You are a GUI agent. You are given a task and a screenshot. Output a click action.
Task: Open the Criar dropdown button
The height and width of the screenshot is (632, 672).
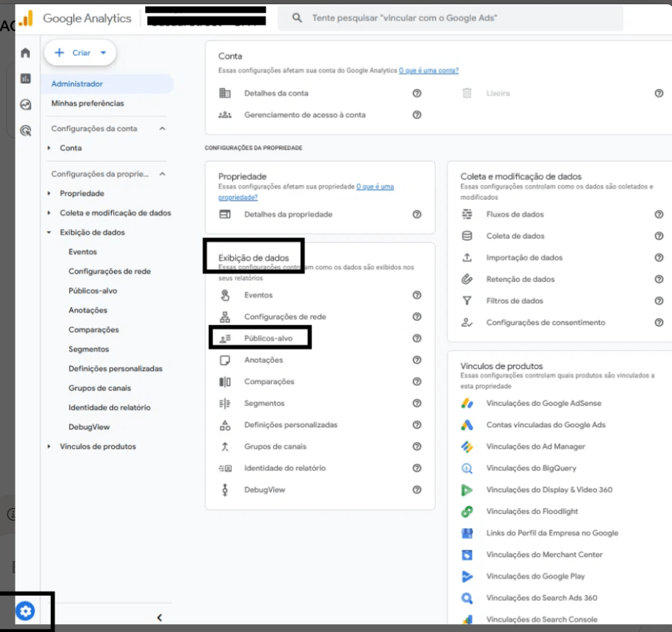point(80,52)
